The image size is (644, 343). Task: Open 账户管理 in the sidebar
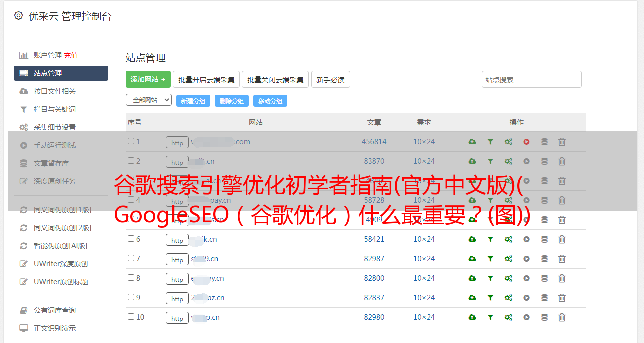(47, 55)
